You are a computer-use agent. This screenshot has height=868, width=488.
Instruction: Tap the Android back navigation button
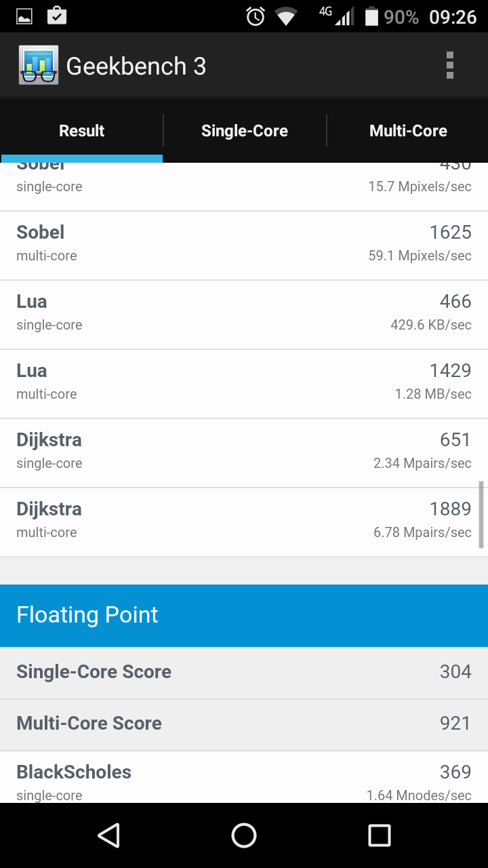[108, 835]
